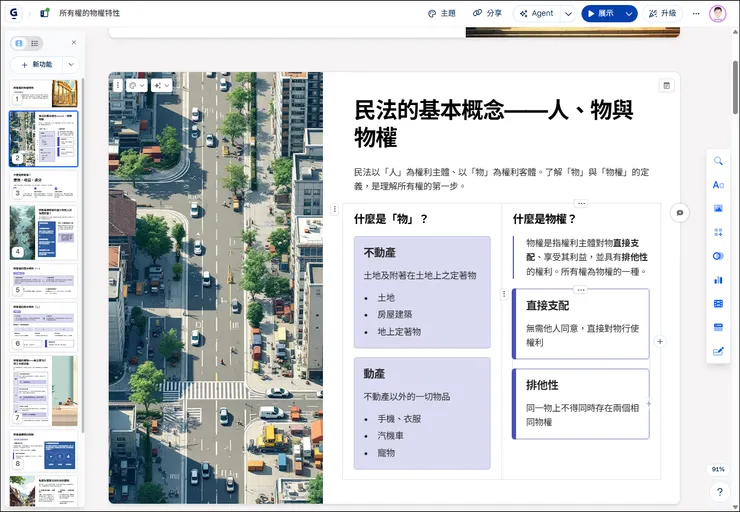
Task: Open the charts tool
Action: click(718, 280)
